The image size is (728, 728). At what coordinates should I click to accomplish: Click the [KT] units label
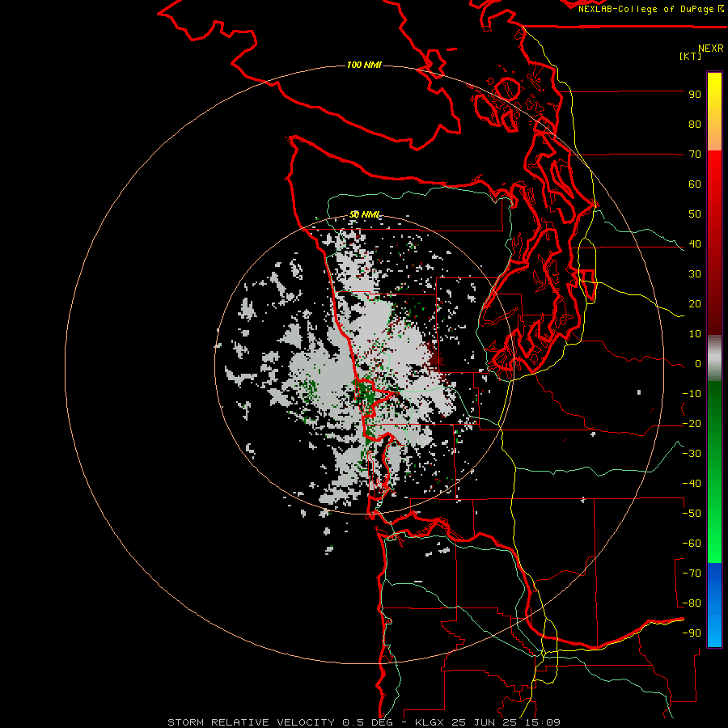[x=691, y=56]
